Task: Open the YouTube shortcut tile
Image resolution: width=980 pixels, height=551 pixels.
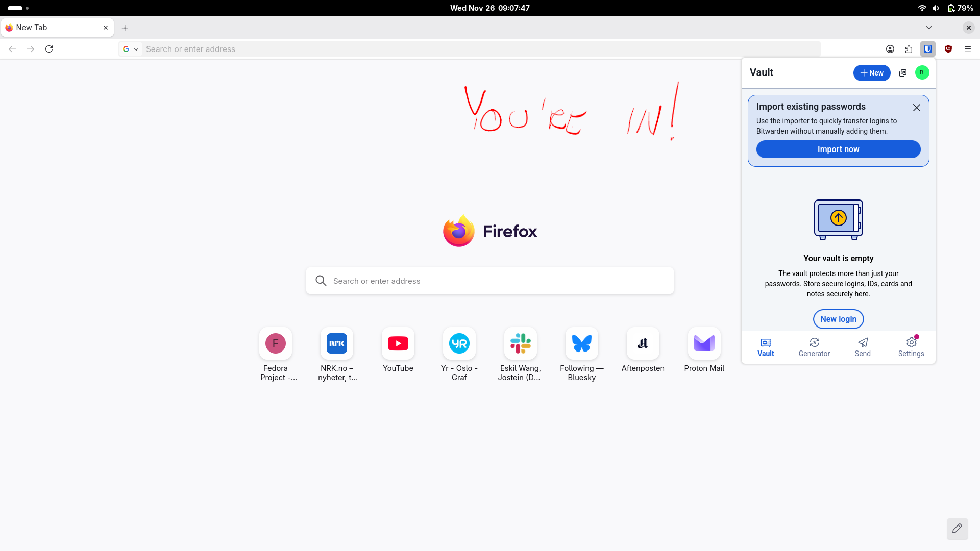Action: (398, 343)
